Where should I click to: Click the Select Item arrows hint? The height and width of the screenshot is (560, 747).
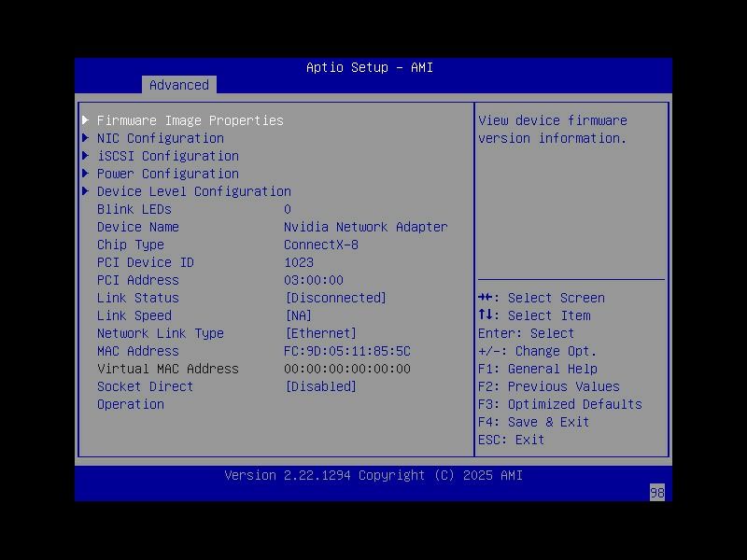[534, 315]
